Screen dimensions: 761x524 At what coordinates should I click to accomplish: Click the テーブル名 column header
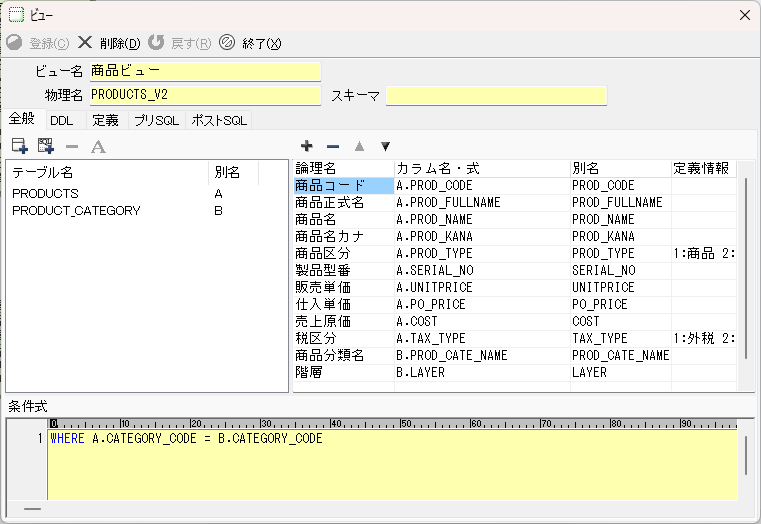tap(108, 172)
